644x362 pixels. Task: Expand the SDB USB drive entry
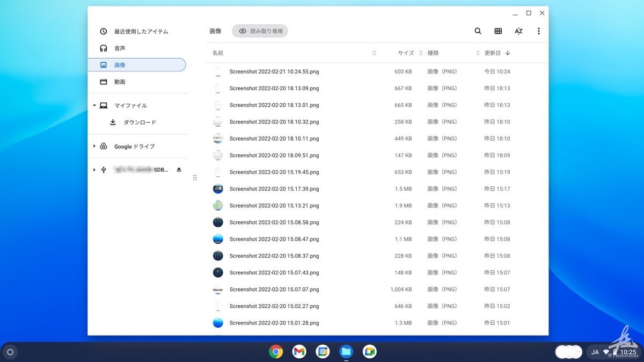click(94, 169)
